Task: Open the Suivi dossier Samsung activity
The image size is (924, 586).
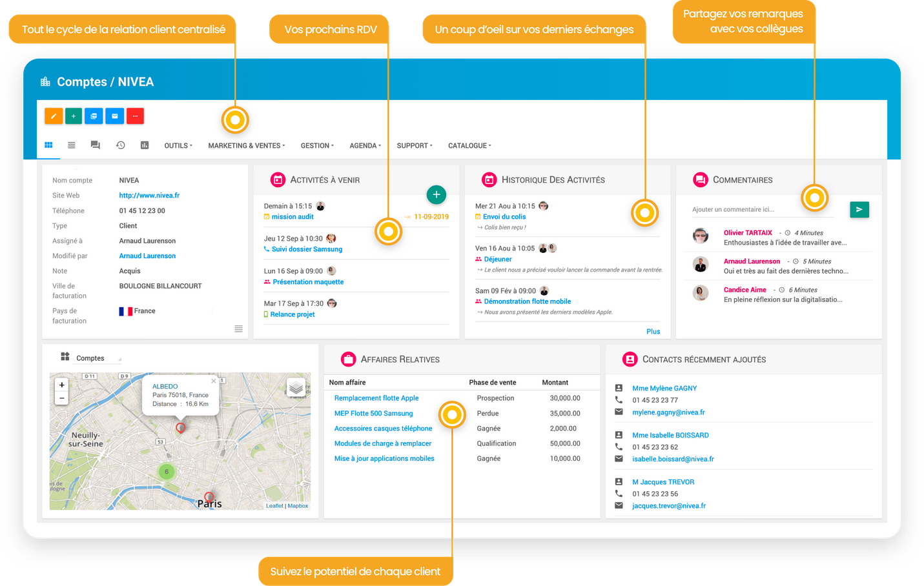Action: [307, 249]
